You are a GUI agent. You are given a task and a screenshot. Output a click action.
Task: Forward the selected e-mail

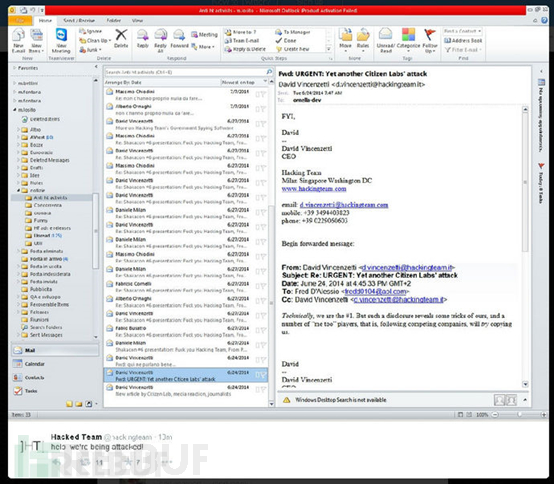pos(179,39)
